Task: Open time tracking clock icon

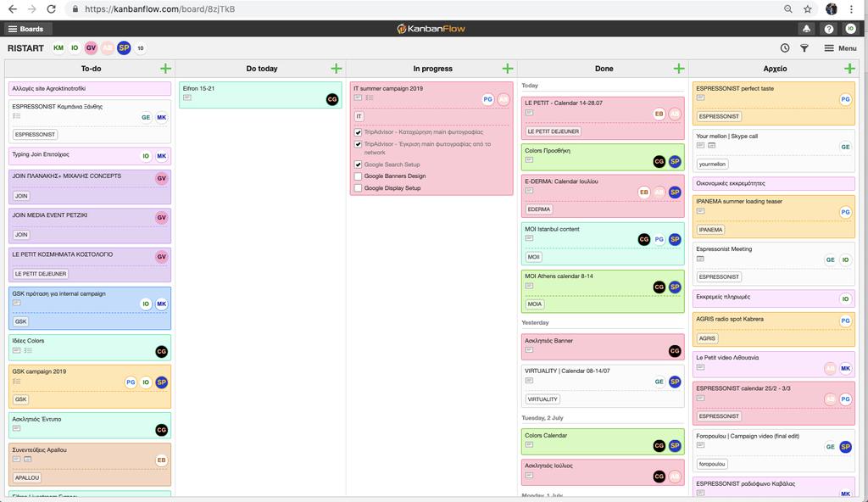Action: point(785,48)
